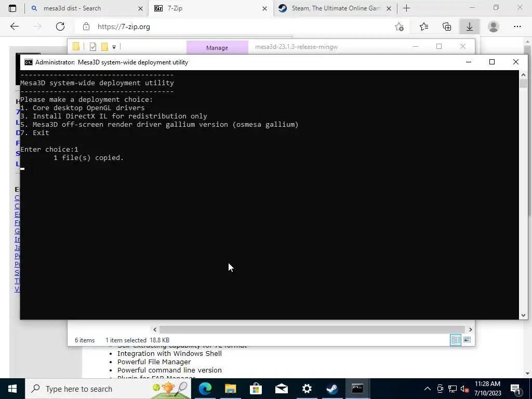Viewport: 532px width, 399px height.
Task: Open Mail app from taskbar
Action: tap(281, 389)
